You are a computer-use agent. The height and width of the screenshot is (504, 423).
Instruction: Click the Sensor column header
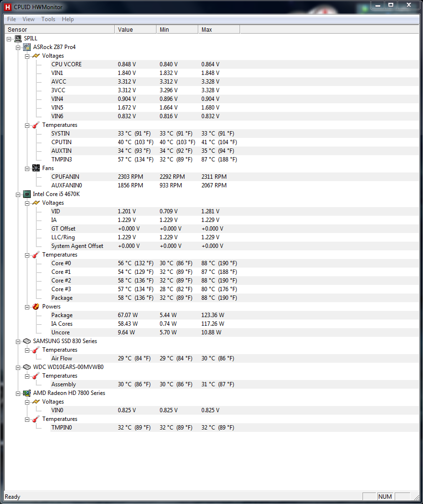(x=60, y=30)
